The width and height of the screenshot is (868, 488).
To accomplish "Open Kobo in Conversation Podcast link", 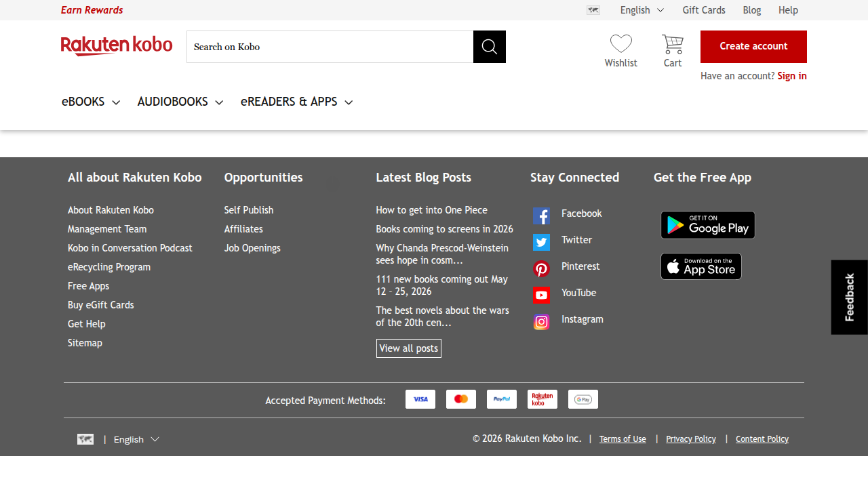I will click(x=130, y=248).
